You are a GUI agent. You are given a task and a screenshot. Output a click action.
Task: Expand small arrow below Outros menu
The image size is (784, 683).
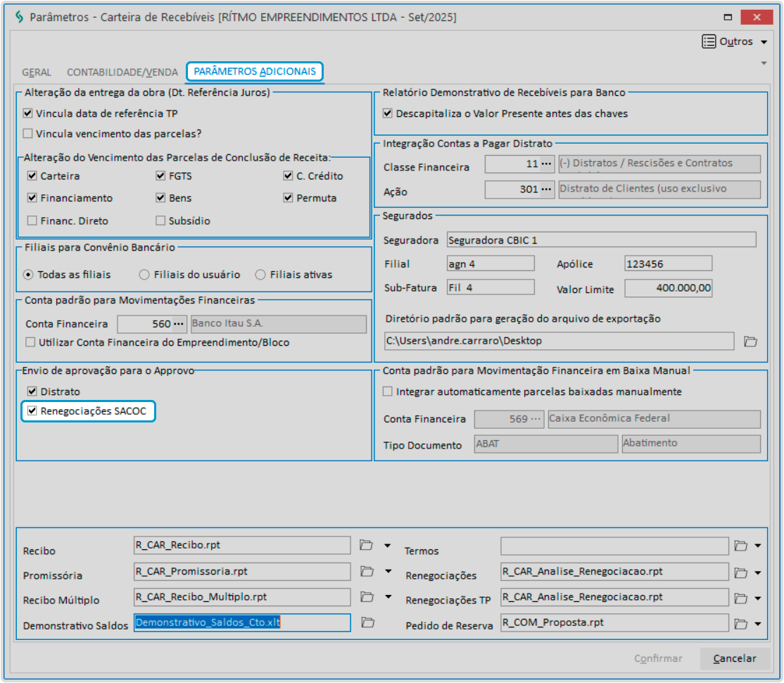click(x=764, y=63)
